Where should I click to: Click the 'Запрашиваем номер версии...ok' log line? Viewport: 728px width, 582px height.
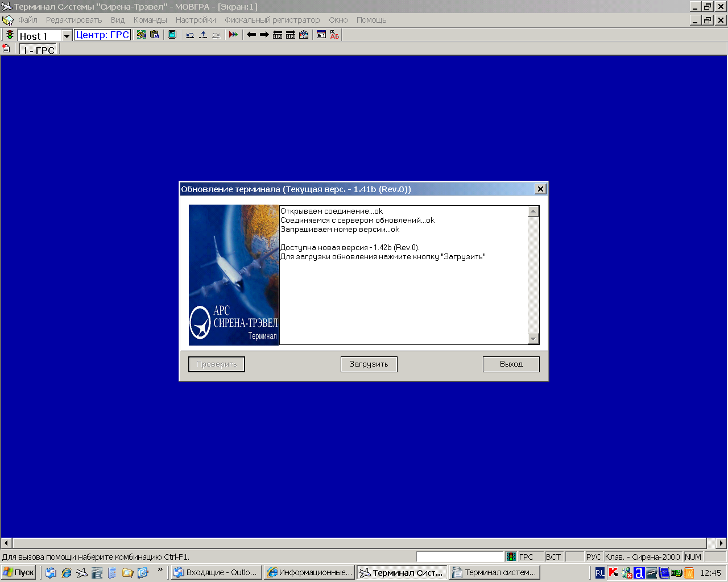tap(340, 230)
